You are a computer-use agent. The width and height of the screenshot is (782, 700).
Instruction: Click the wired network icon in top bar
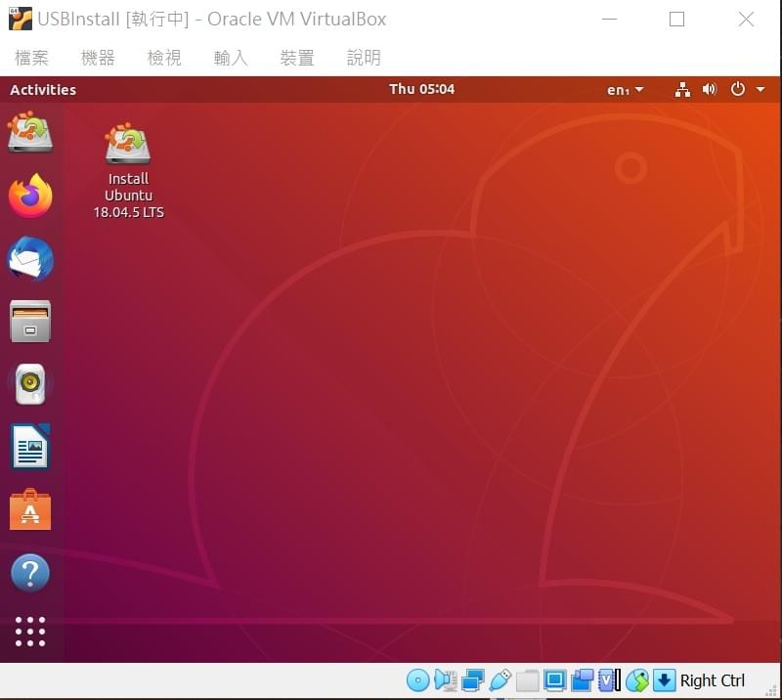click(x=682, y=90)
